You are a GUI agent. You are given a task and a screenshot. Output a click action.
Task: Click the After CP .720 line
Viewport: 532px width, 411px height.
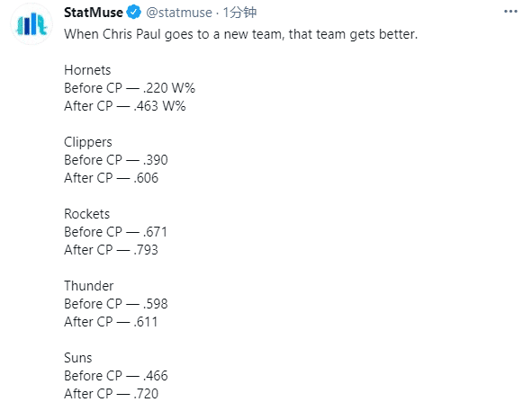tap(112, 394)
